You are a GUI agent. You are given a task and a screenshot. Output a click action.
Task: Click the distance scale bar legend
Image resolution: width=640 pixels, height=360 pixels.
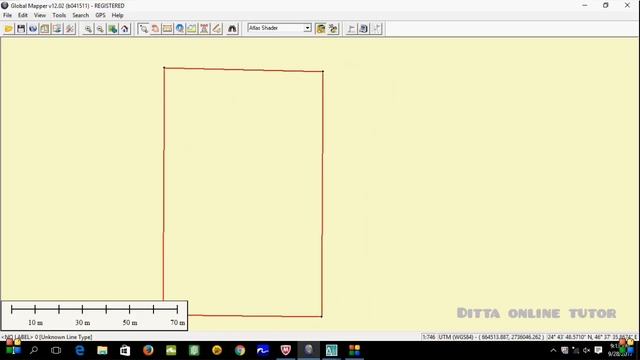(94, 316)
